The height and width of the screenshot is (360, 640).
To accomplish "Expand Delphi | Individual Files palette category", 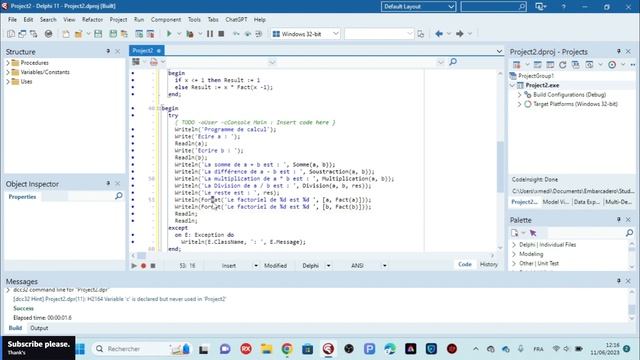I will 514,245.
